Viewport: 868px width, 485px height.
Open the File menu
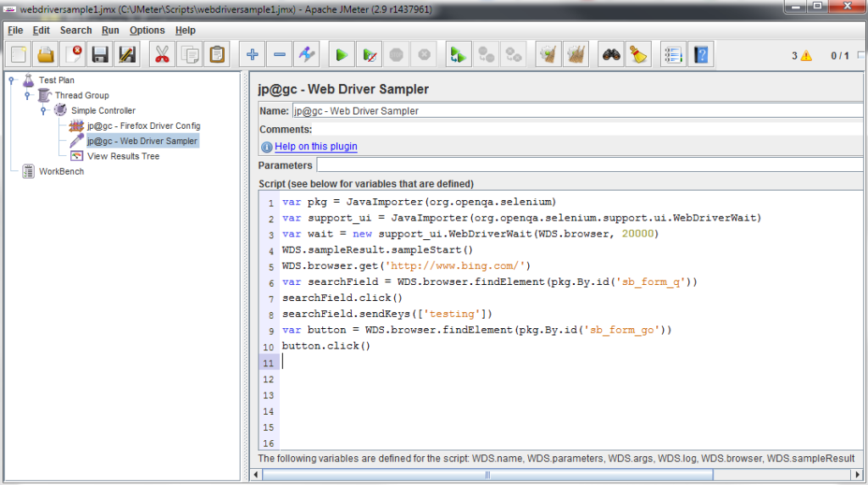[15, 31]
